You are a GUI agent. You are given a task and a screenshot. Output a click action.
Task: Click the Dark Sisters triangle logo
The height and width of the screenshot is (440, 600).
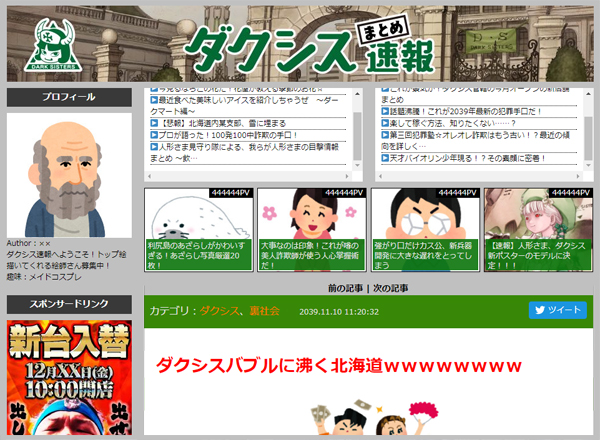click(53, 45)
